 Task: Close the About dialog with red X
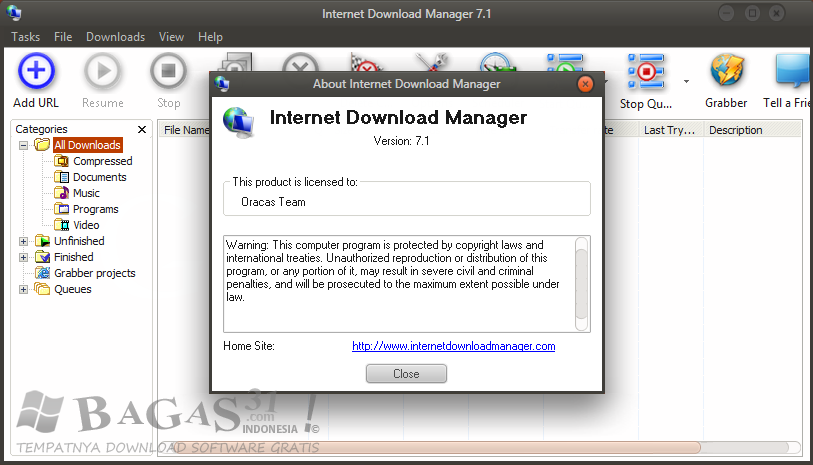coord(585,84)
